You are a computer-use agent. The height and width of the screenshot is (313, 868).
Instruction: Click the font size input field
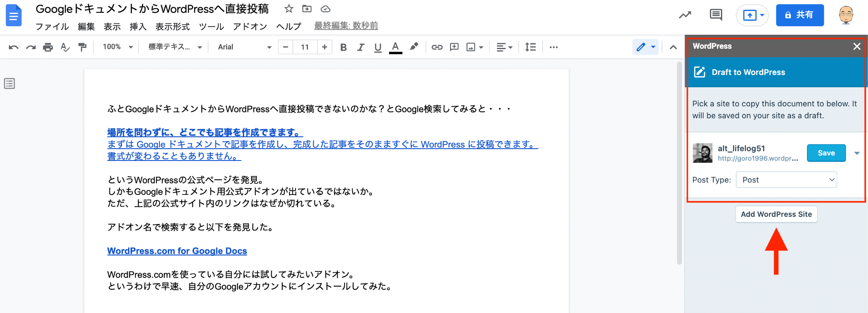[x=305, y=47]
